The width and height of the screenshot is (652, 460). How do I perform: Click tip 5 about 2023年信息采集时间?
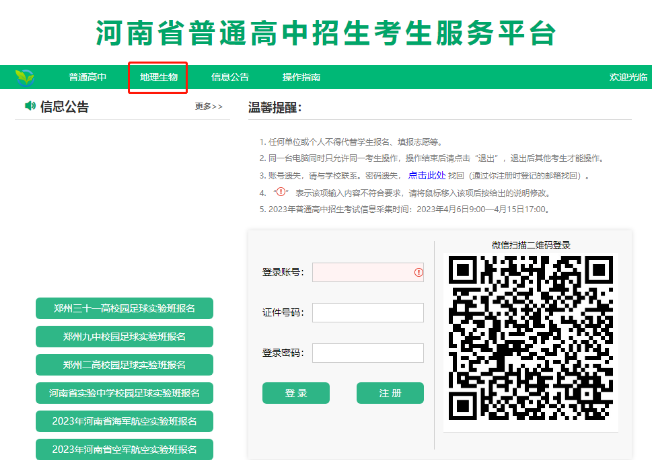pyautogui.click(x=405, y=209)
